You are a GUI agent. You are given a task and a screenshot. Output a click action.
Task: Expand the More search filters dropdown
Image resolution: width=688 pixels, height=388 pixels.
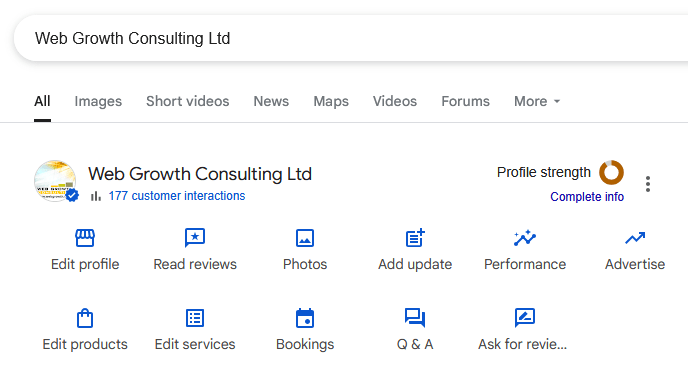(x=537, y=101)
